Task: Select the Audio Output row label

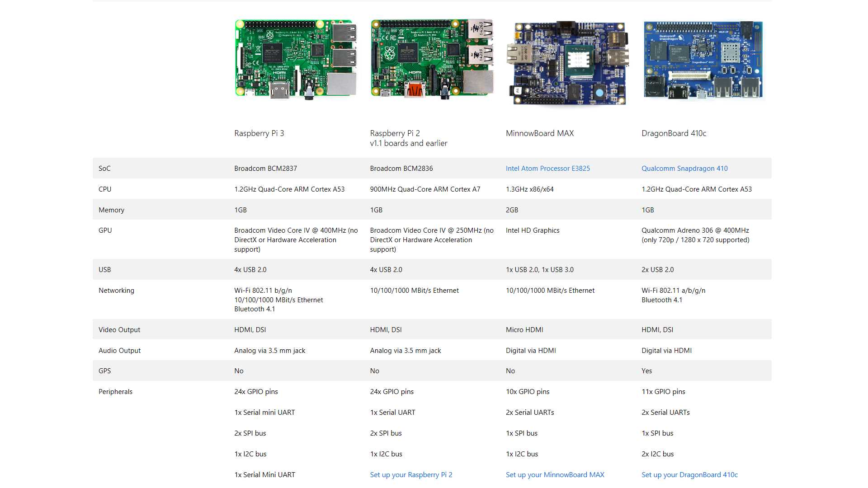Action: (x=119, y=351)
